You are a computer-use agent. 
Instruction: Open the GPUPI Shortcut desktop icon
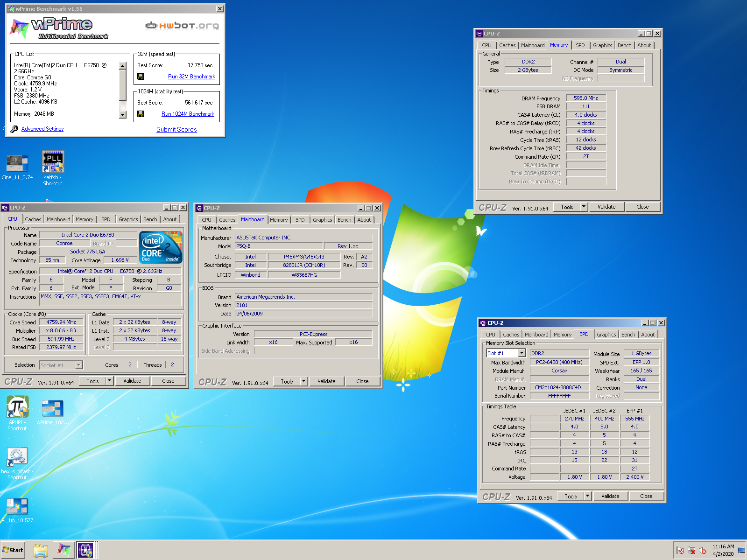pos(17,413)
